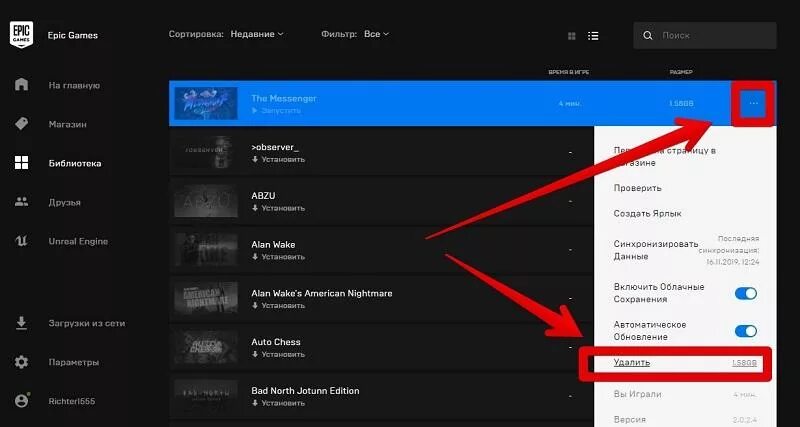800x427 pixels.
Task: Open Параметры gear icon
Action: [x=21, y=362]
